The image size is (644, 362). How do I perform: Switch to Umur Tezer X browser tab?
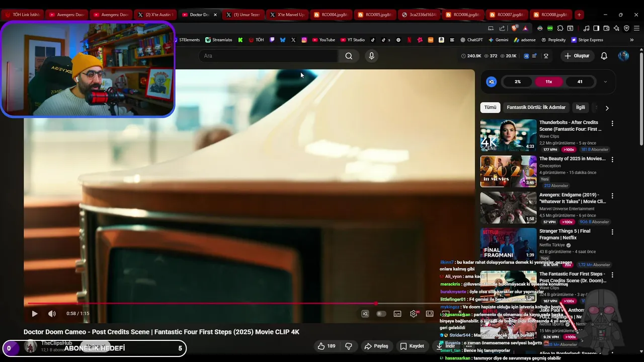243,15
